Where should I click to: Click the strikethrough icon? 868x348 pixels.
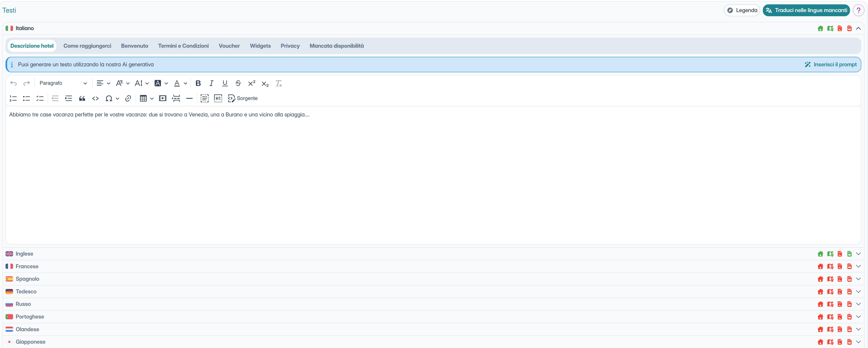pyautogui.click(x=238, y=83)
